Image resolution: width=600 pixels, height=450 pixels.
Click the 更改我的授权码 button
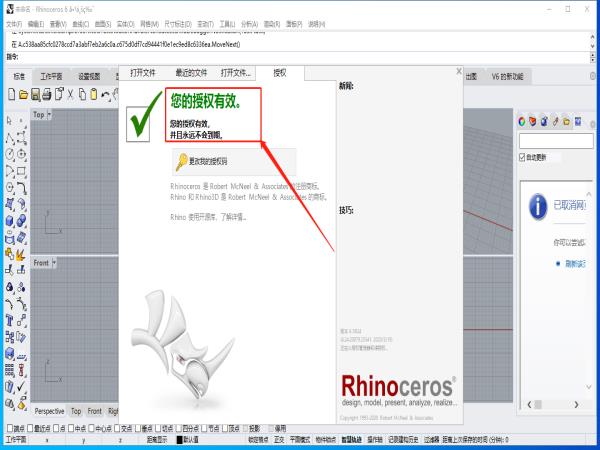234,162
